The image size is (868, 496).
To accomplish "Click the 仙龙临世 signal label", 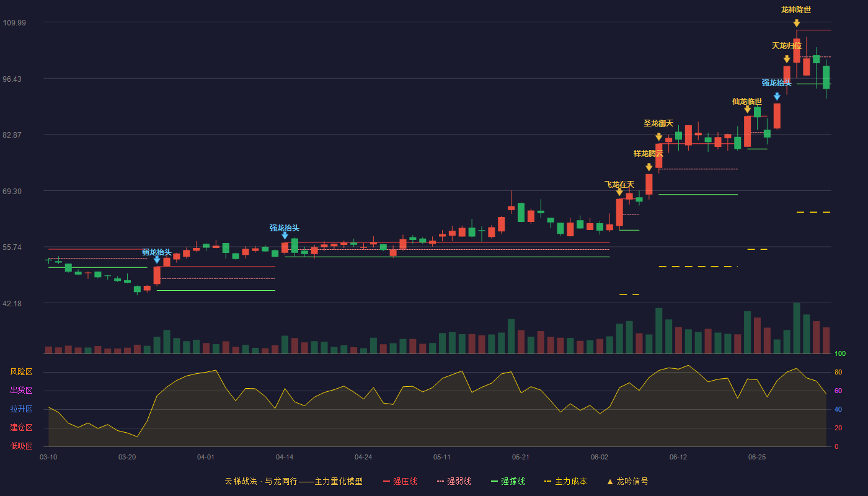I will coord(747,102).
